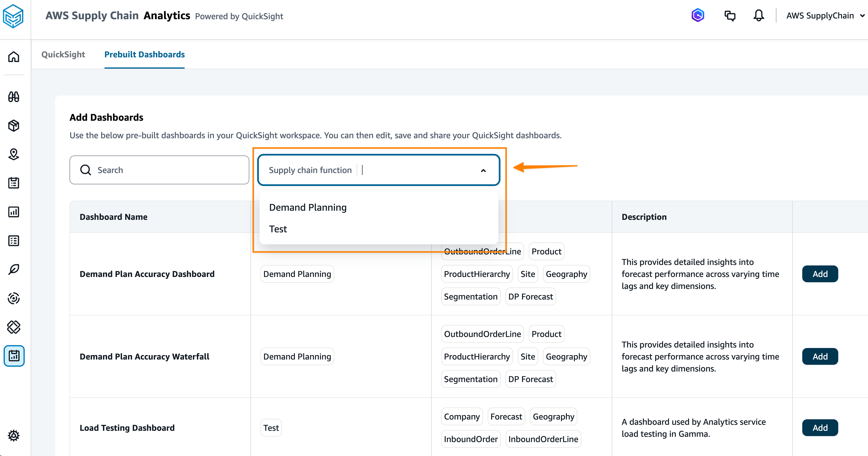
Task: Select Demand Planning from dropdown list
Action: pyautogui.click(x=308, y=207)
